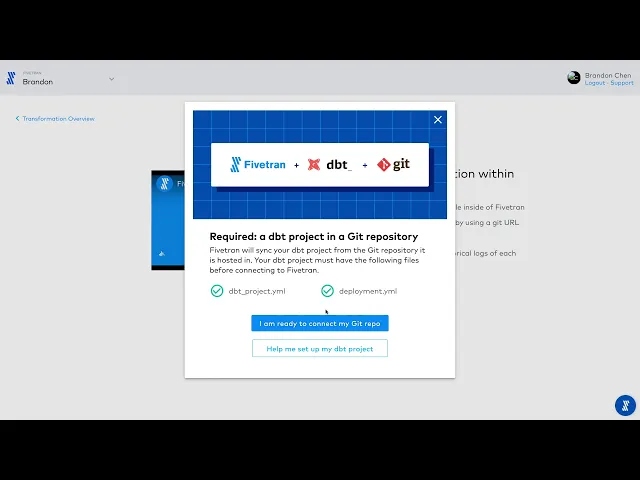The height and width of the screenshot is (480, 640).
Task: Click the dbt_project.yml file label
Action: (x=257, y=291)
